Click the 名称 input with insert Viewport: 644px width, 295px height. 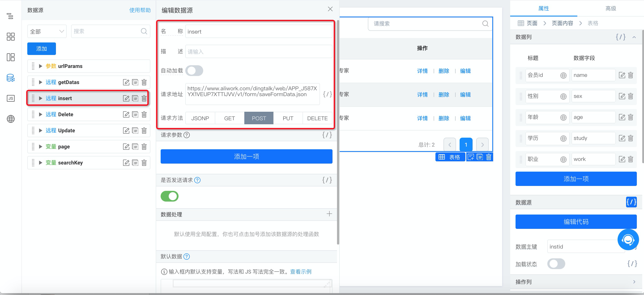[259, 32]
